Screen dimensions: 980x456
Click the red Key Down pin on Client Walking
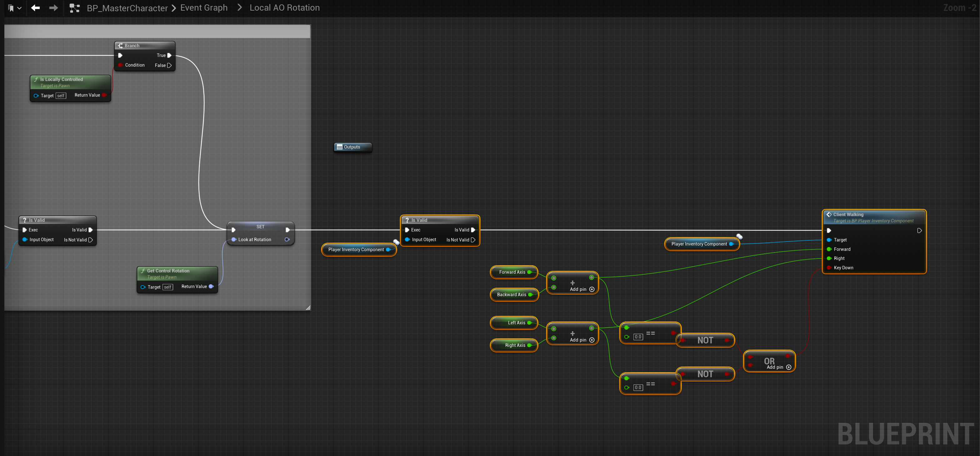(829, 268)
